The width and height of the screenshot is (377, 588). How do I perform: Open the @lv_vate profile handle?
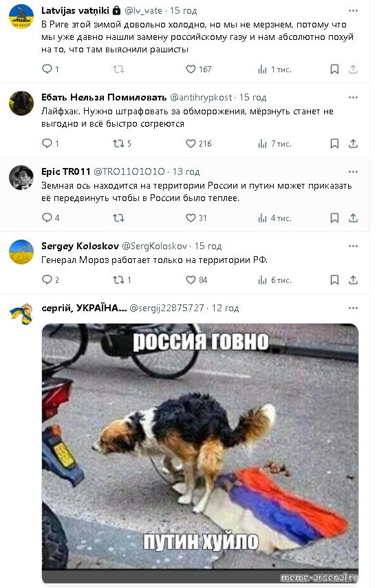(x=143, y=10)
